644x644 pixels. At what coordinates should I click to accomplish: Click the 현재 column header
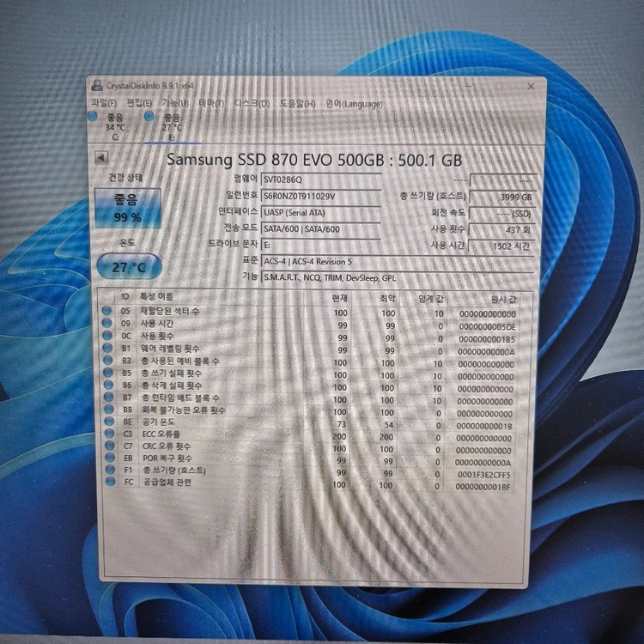(x=339, y=298)
